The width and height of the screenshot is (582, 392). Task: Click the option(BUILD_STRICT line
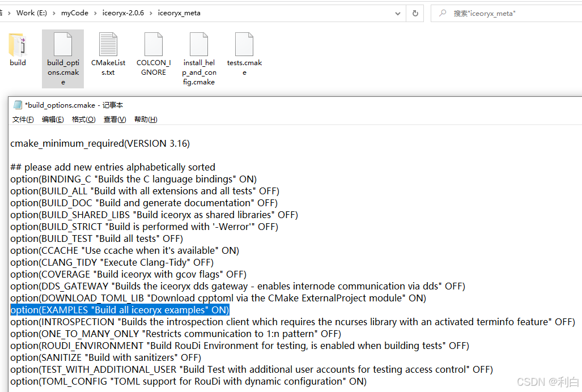pos(145,227)
